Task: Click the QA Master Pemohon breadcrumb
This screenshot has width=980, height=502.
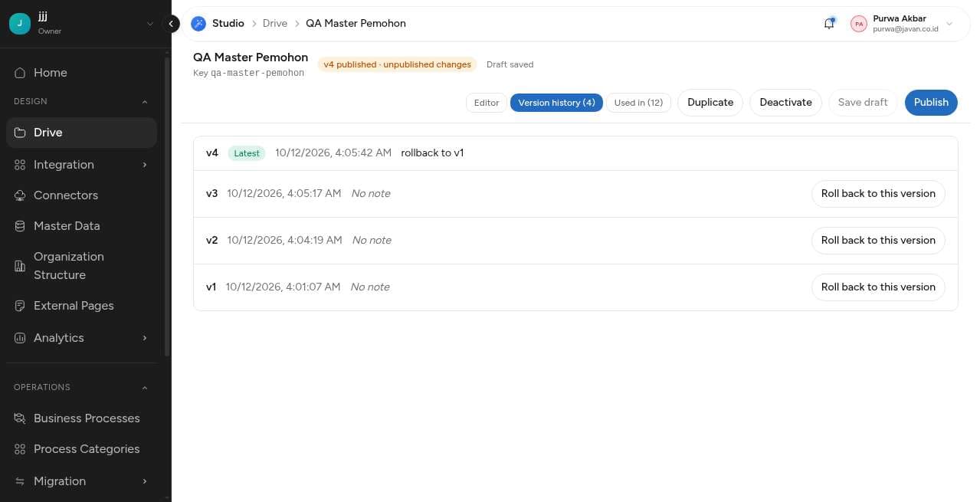Action: point(356,24)
